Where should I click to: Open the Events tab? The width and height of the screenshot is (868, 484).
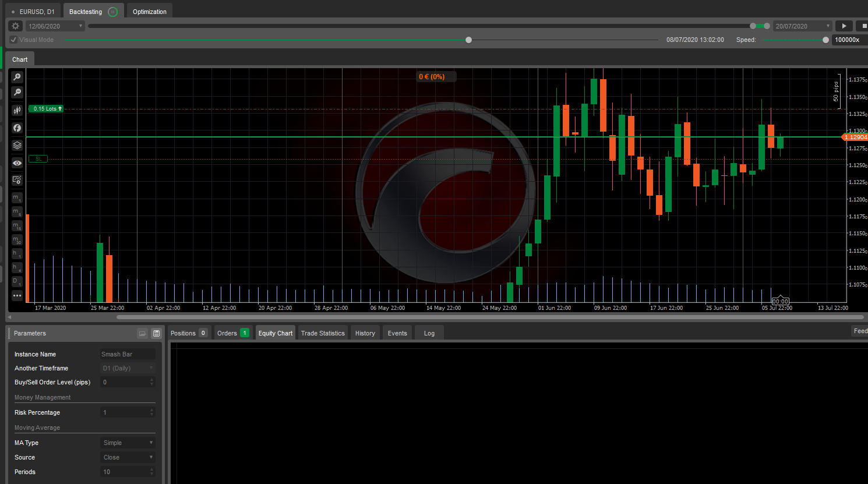tap(397, 333)
